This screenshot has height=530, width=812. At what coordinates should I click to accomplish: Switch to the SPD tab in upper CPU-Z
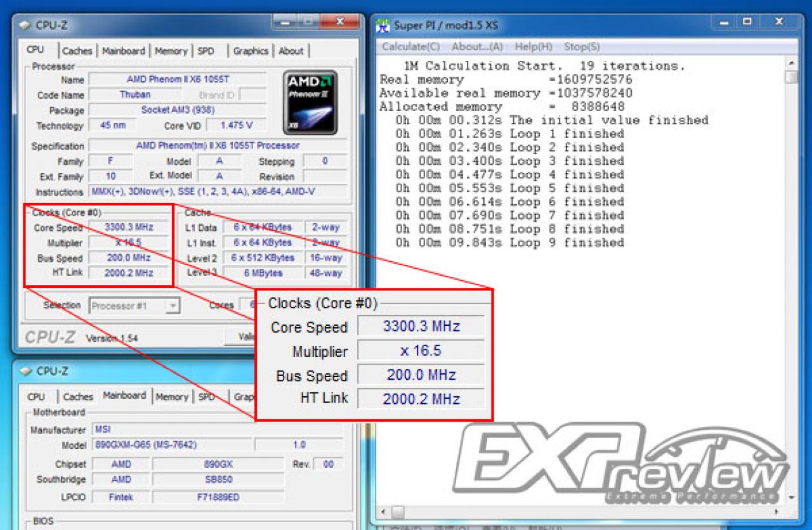(206, 51)
